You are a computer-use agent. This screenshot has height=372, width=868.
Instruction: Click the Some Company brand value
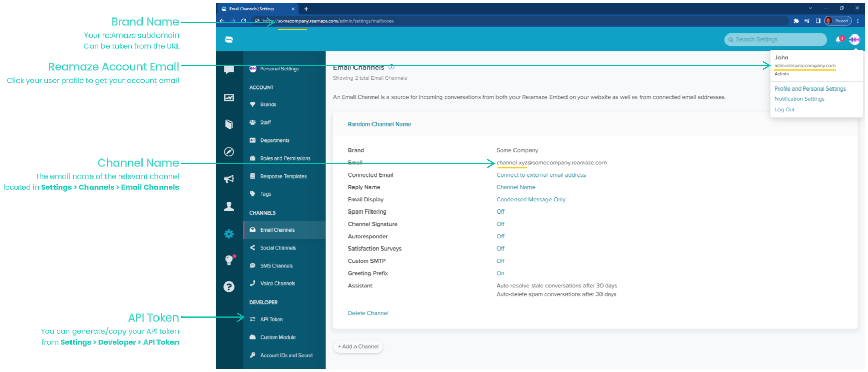(x=517, y=151)
